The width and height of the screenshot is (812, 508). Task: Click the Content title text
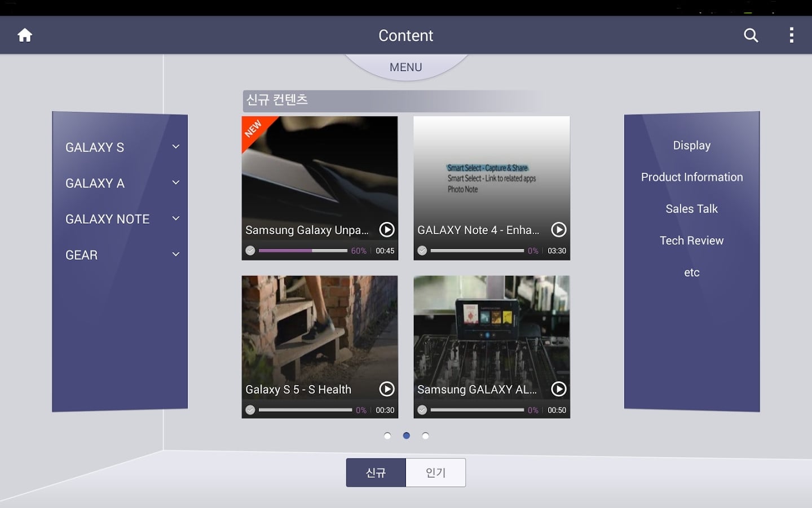click(x=406, y=36)
